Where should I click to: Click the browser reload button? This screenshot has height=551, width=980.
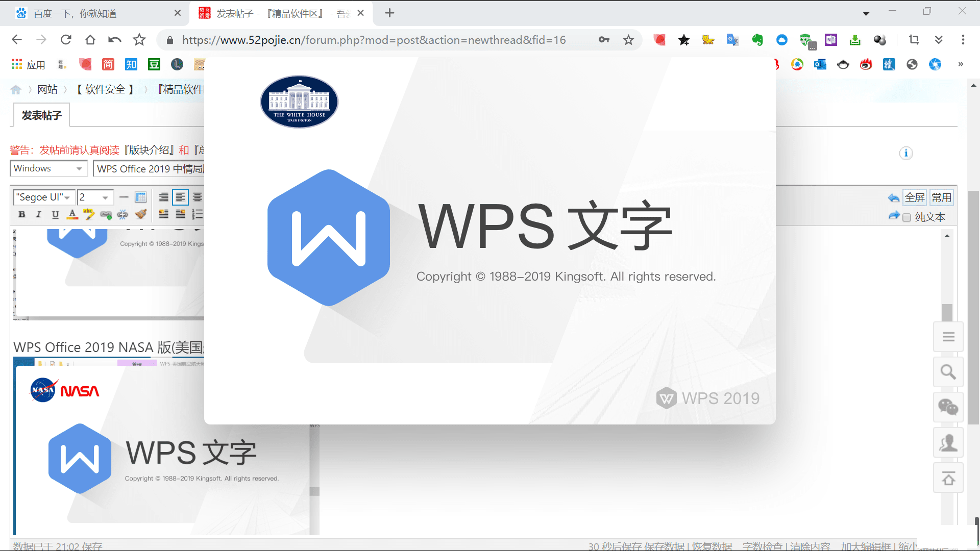point(66,40)
